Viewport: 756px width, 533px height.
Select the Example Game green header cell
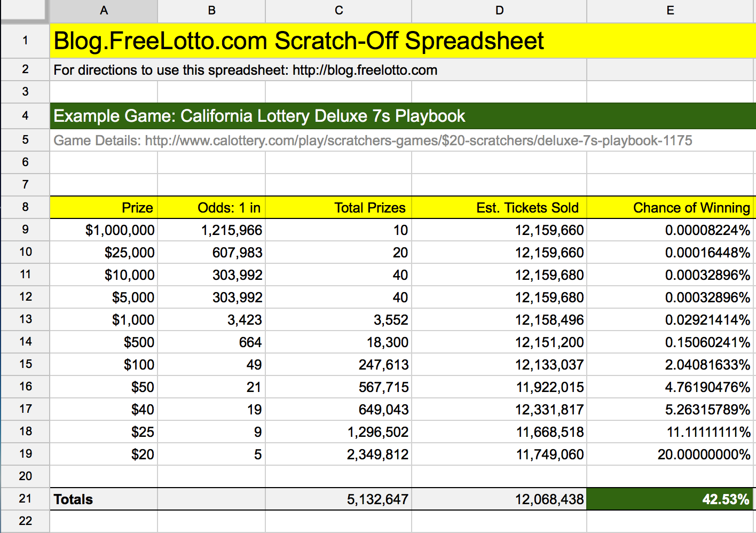pos(259,116)
